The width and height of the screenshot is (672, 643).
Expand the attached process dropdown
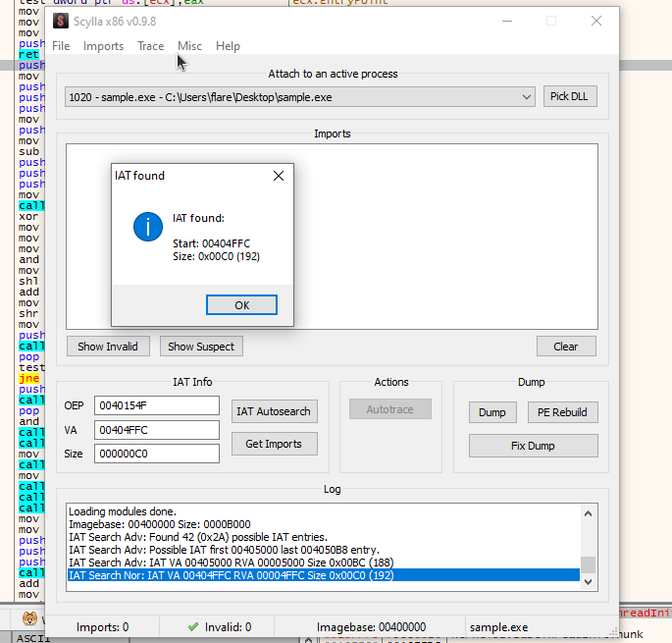coord(527,97)
